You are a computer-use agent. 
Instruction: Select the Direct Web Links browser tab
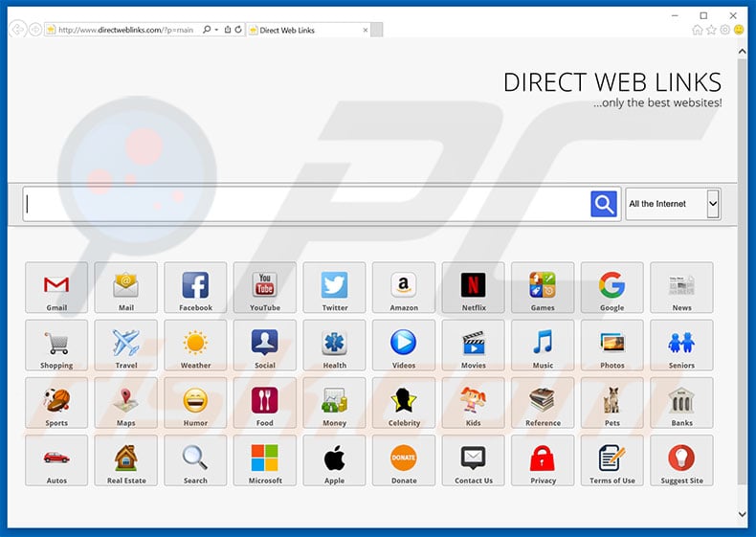point(308,30)
